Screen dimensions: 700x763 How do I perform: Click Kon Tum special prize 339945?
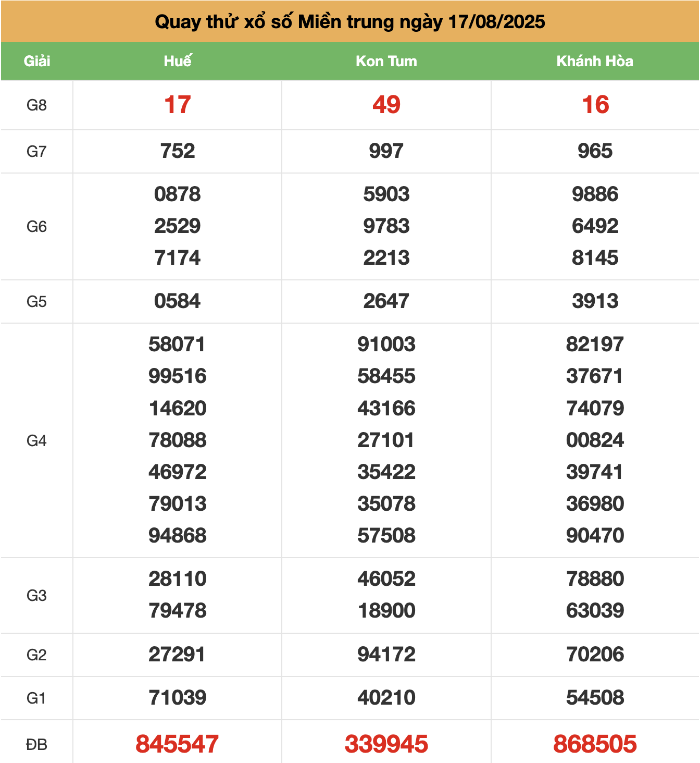click(x=386, y=744)
